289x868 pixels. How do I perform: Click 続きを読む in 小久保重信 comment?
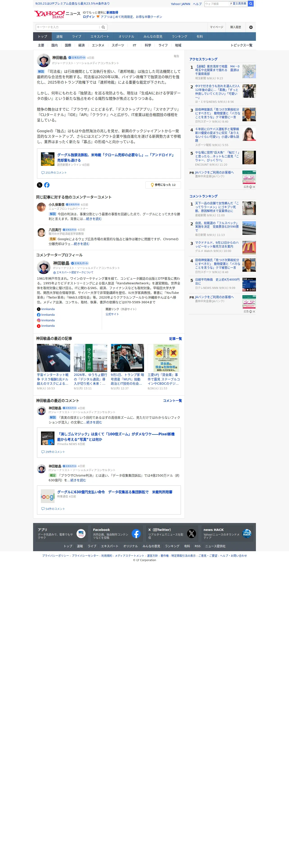tap(94, 219)
